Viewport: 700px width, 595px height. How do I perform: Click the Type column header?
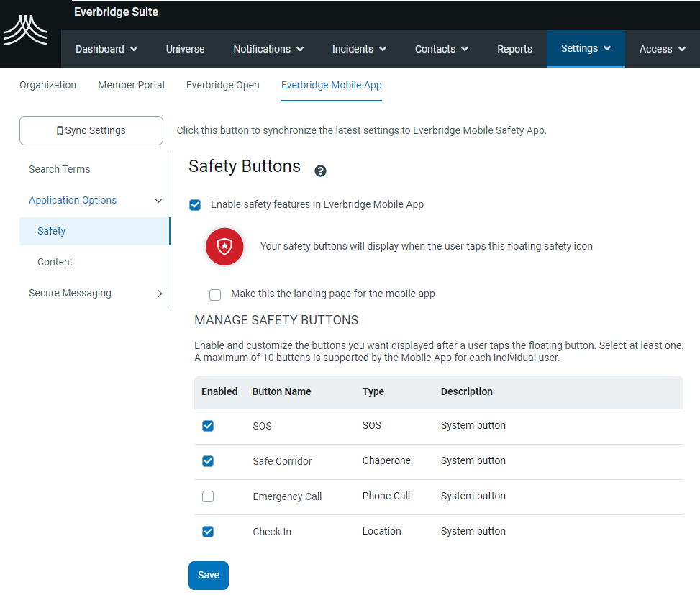[373, 391]
